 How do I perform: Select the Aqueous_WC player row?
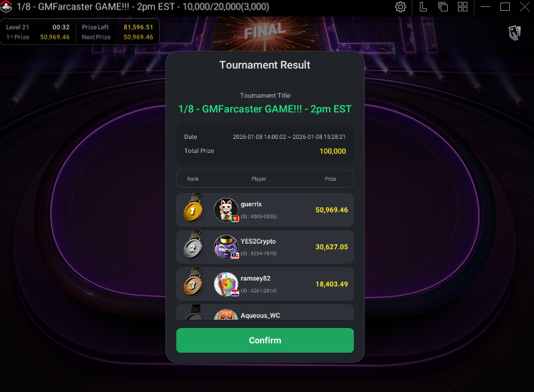tap(265, 312)
